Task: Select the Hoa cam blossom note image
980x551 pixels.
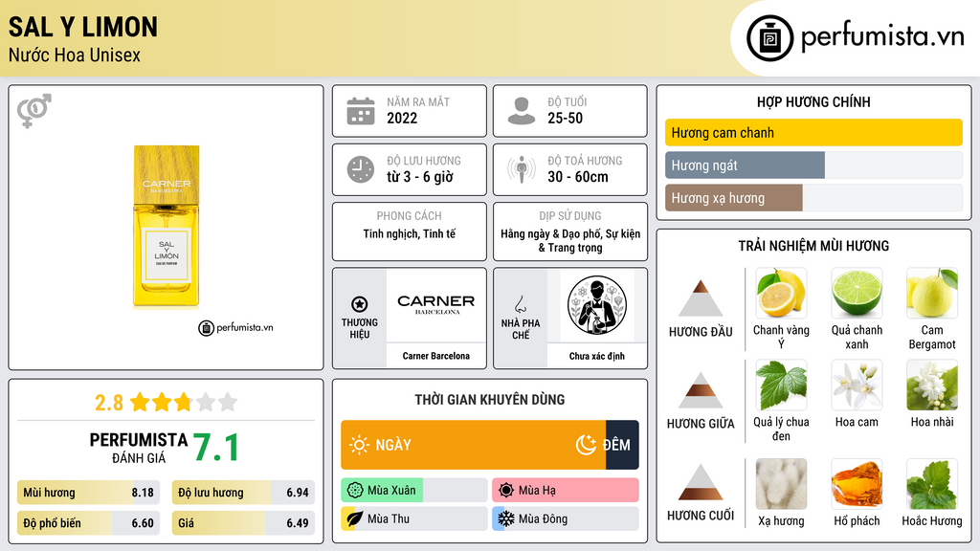Action: (x=857, y=386)
